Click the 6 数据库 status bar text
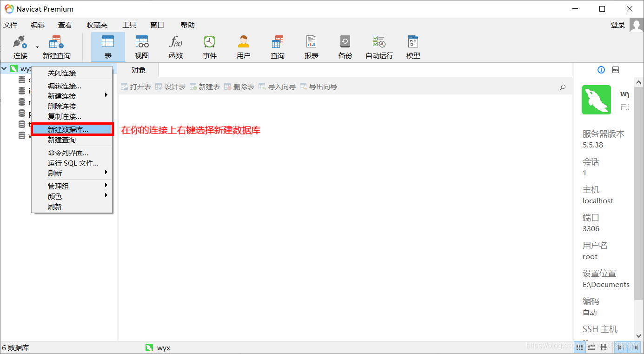Image resolution: width=644 pixels, height=354 pixels. click(16, 348)
